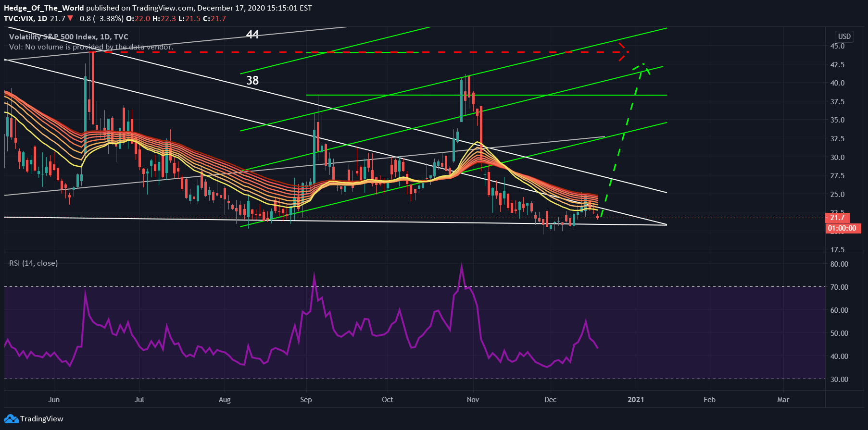This screenshot has width=868, height=430.
Task: Click the Feb date axis label
Action: click(710, 400)
